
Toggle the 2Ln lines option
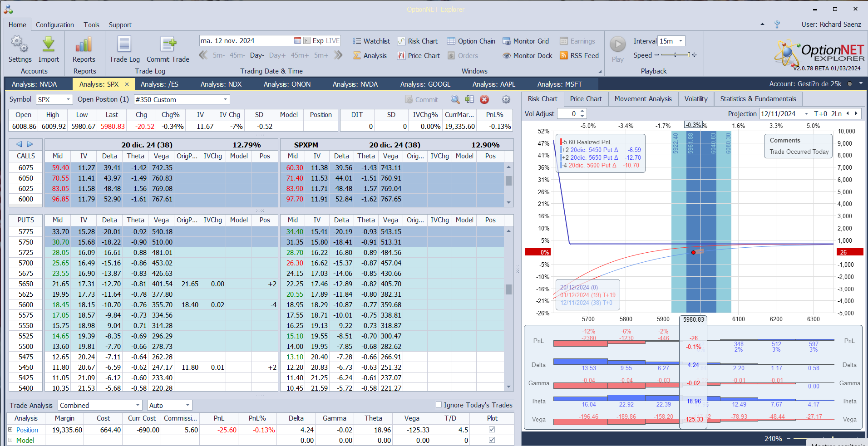click(837, 114)
